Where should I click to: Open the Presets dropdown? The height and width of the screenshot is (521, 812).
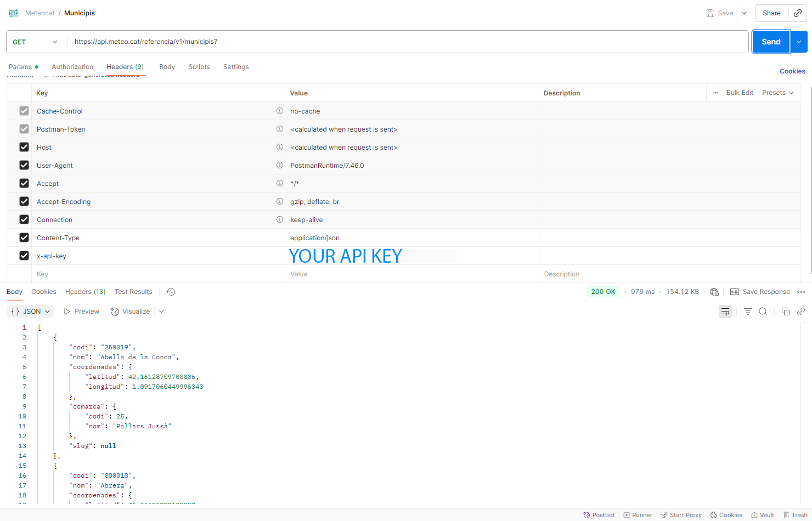point(778,93)
